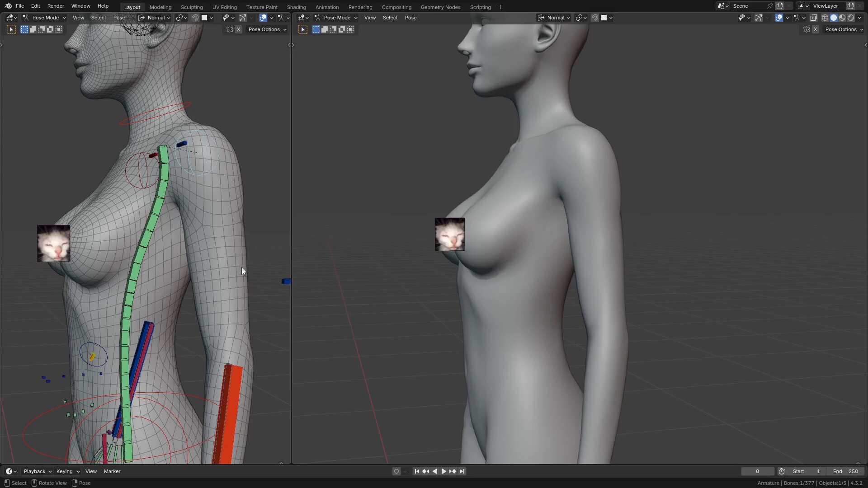This screenshot has height=488, width=868.
Task: Click the Blender logo icon
Action: click(8, 6)
